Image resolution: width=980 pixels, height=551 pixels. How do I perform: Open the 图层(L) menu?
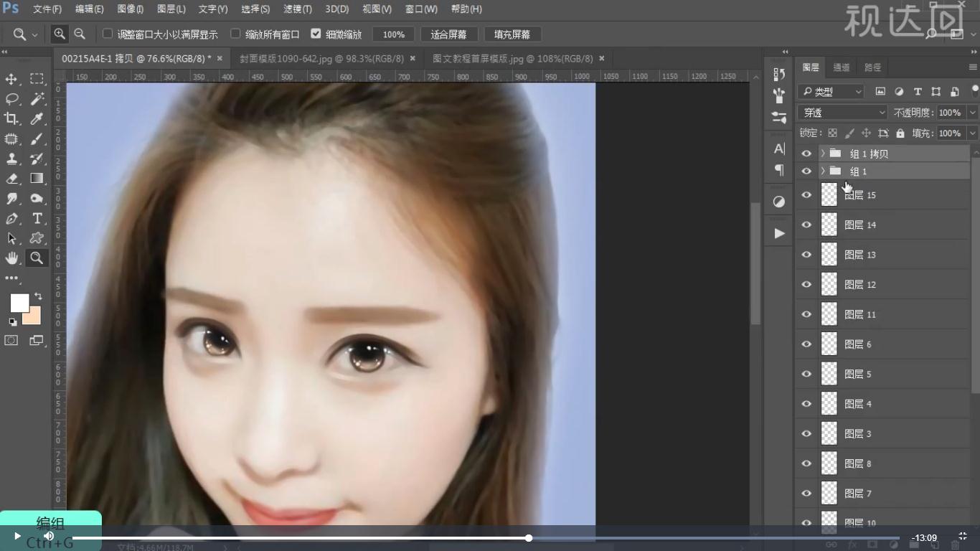171,9
